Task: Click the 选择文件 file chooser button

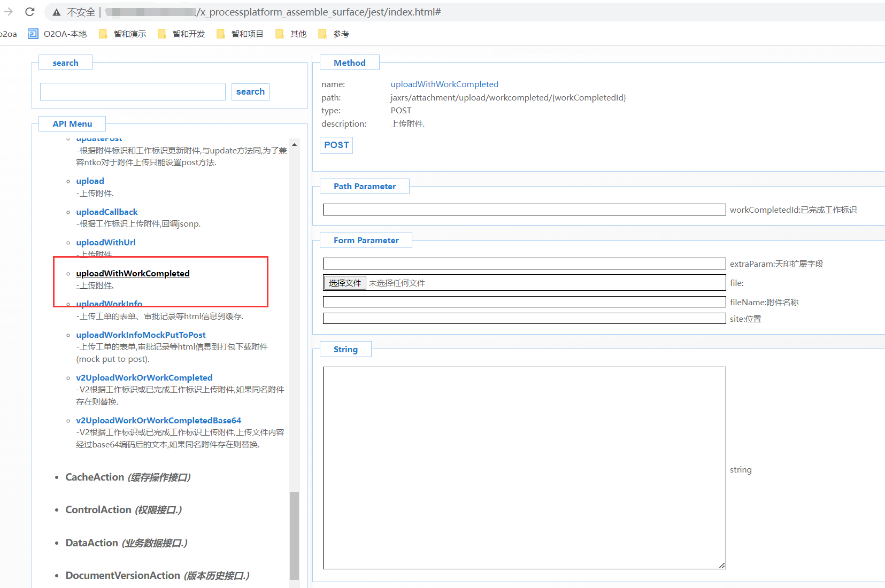Action: 345,283
